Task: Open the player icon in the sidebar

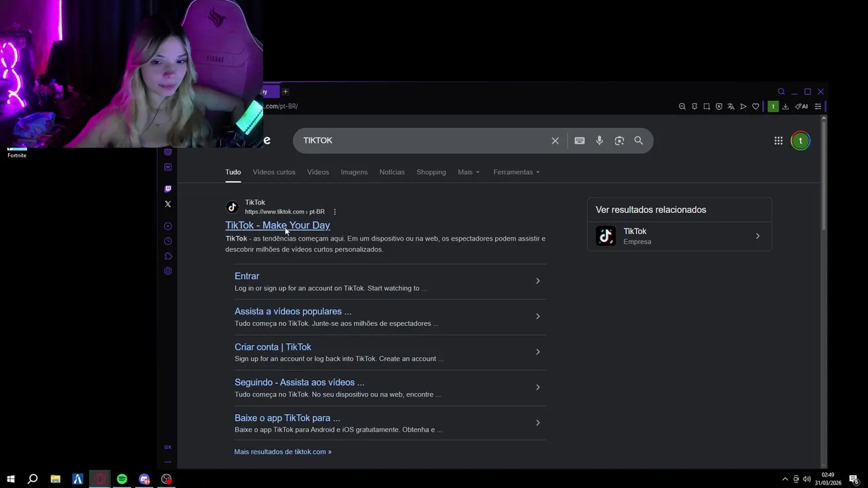Action: point(168,226)
